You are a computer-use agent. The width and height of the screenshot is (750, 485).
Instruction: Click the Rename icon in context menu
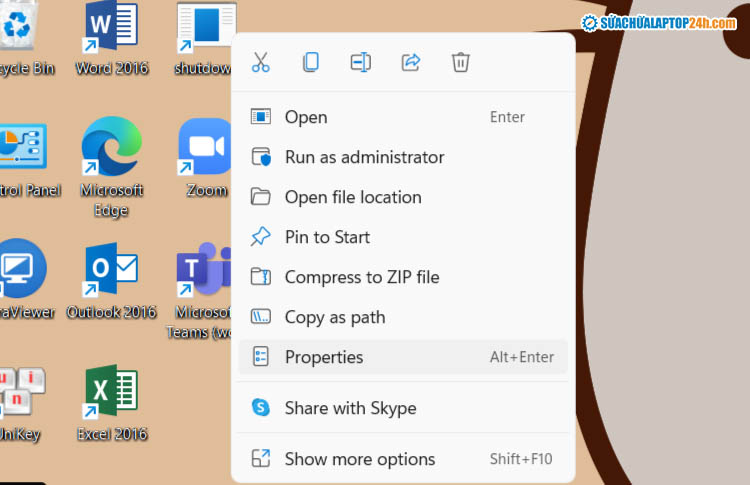[x=361, y=62]
